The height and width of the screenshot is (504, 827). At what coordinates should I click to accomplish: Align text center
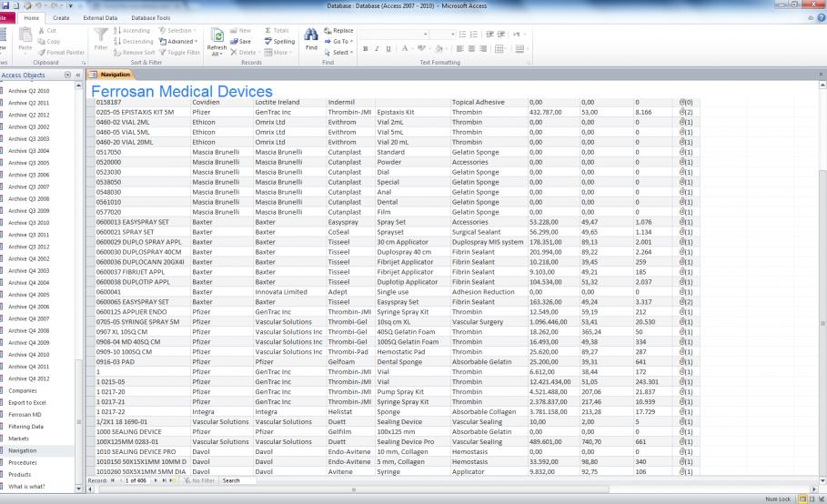pyautogui.click(x=471, y=49)
